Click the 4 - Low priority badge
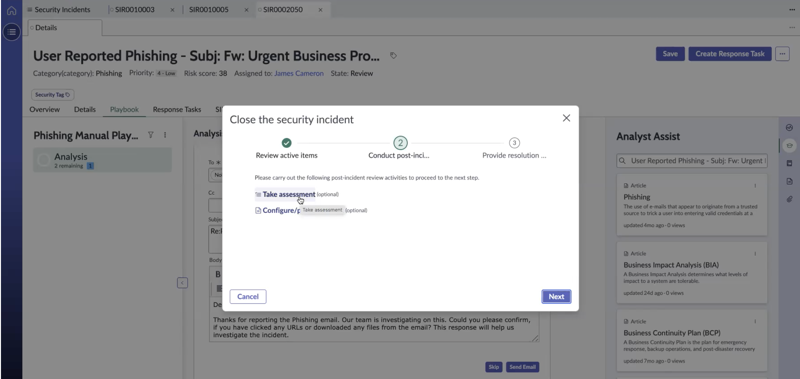The image size is (800, 379). [x=166, y=73]
